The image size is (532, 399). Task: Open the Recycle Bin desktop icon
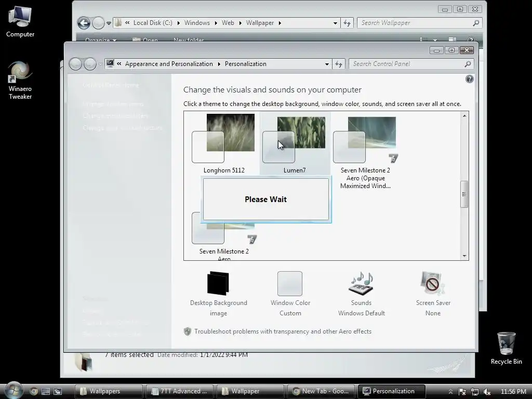click(x=506, y=349)
